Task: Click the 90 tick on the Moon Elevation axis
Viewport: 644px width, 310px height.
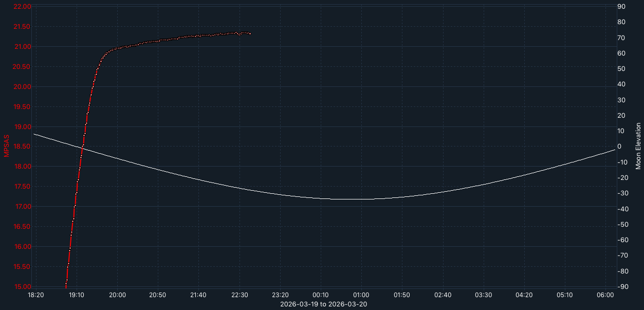Action: 622,7
